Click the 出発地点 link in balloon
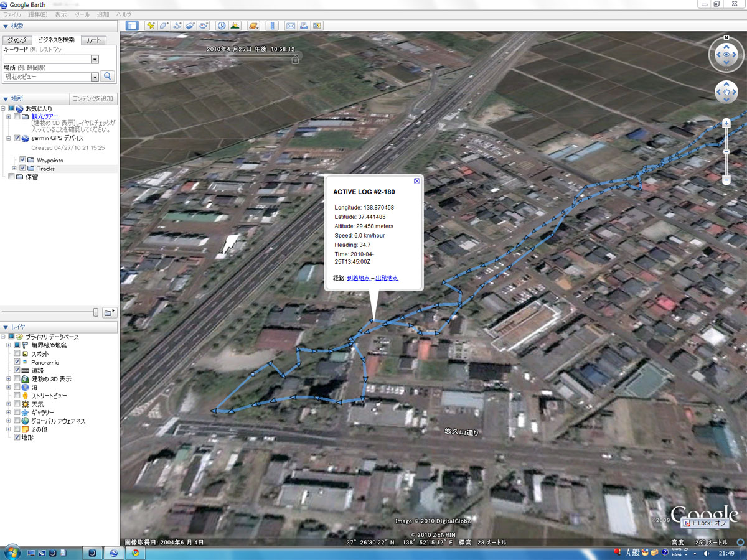747x560 pixels. point(387,278)
